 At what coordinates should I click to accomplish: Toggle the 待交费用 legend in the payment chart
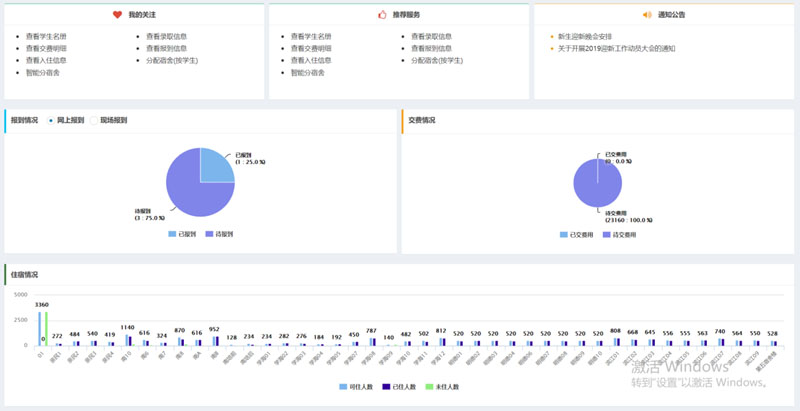click(x=619, y=234)
